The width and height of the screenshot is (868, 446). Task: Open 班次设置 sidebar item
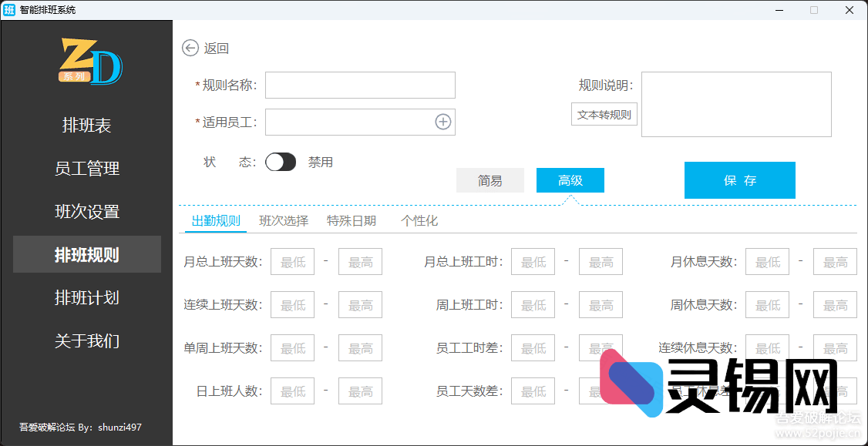tap(86, 212)
